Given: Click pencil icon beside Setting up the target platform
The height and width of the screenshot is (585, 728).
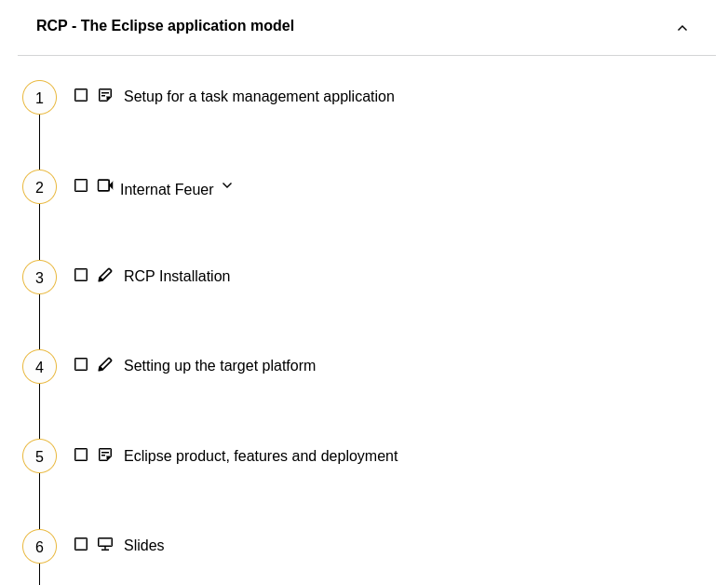Looking at the screenshot, I should click(105, 365).
